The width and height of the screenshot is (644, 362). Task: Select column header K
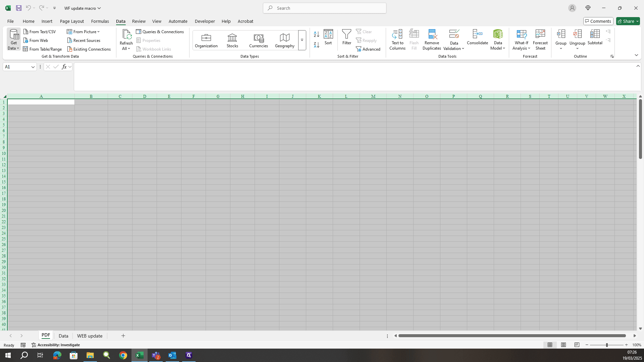(x=319, y=96)
